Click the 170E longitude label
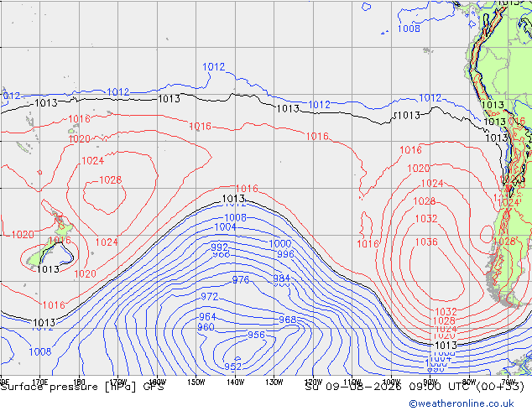Viewport: 532px width, 411px height. [40, 382]
